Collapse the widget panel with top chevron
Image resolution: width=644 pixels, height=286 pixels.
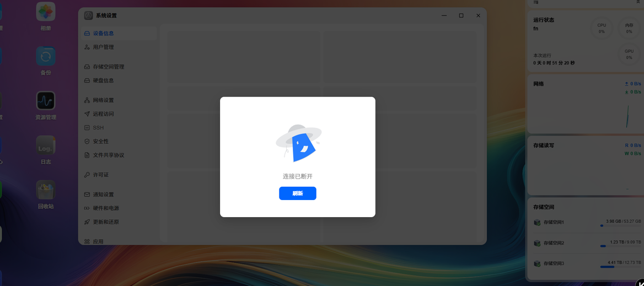click(638, 2)
